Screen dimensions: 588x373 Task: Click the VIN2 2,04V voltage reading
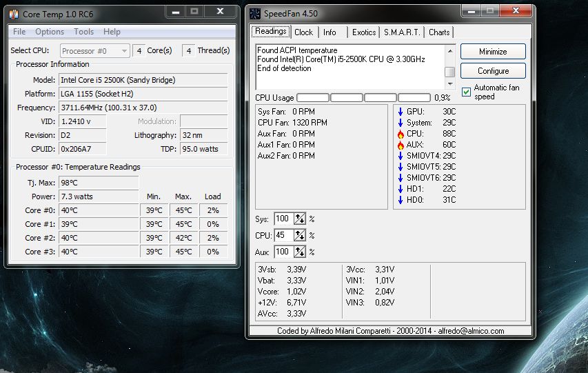(x=370, y=292)
